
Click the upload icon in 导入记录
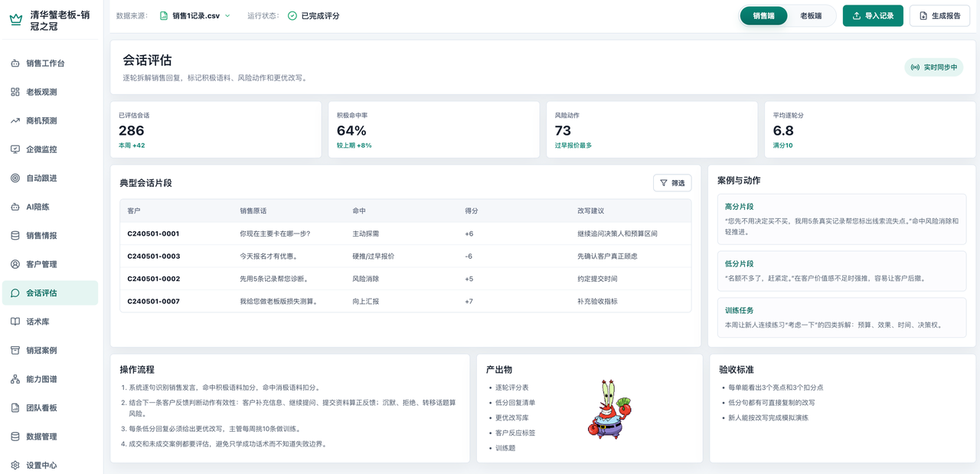click(x=856, y=15)
